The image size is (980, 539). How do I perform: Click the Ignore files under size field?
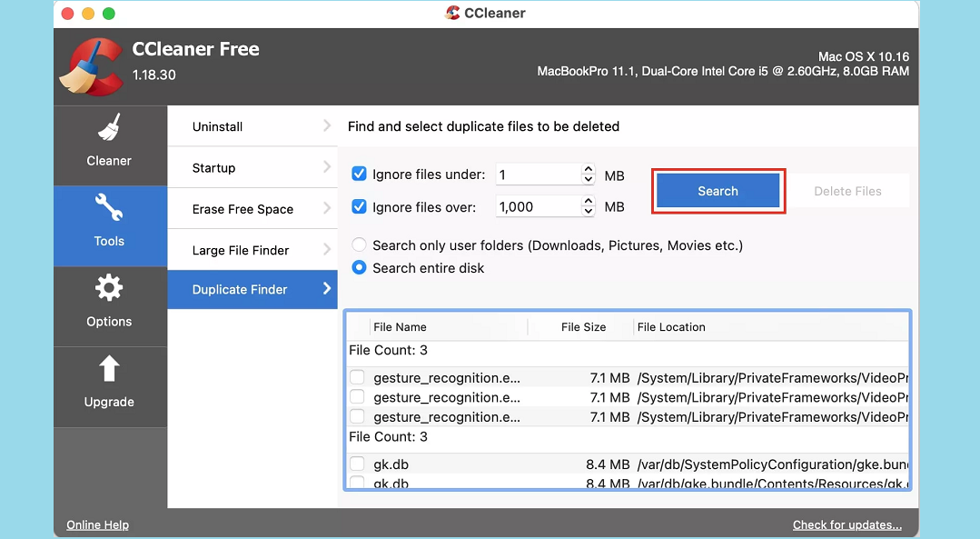pos(538,175)
